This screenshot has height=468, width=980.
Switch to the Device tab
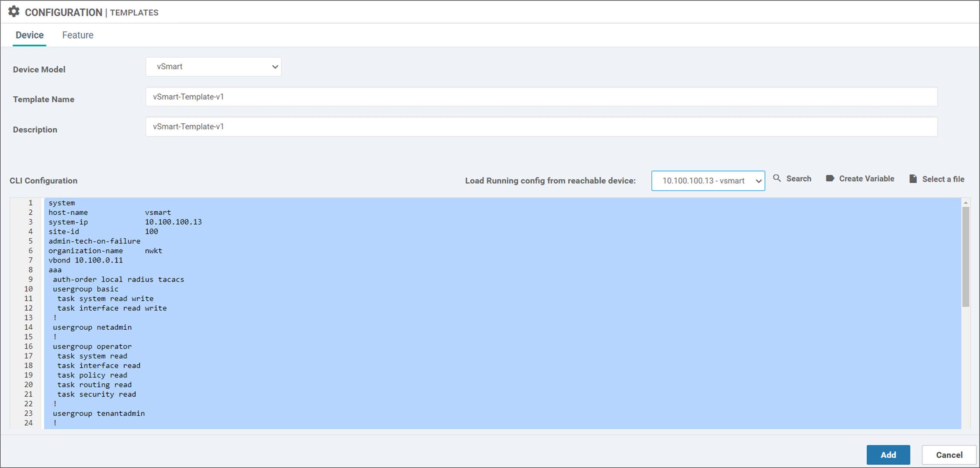[29, 35]
